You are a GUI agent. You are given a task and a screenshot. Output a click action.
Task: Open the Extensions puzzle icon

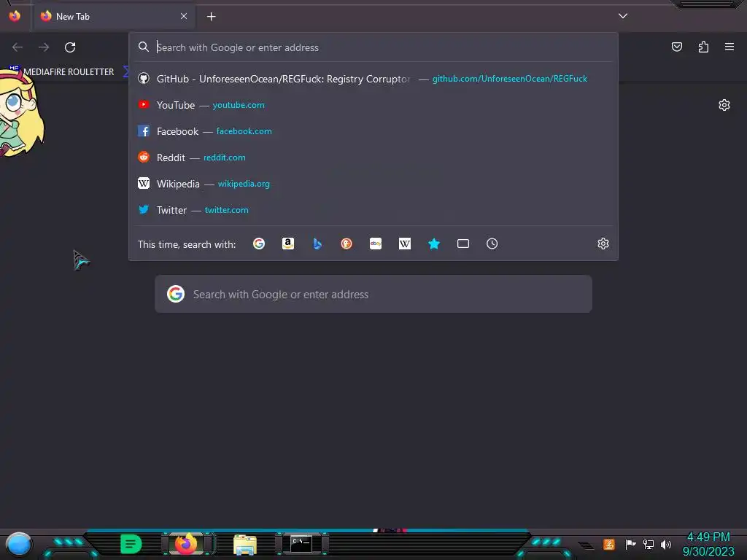[x=703, y=47]
